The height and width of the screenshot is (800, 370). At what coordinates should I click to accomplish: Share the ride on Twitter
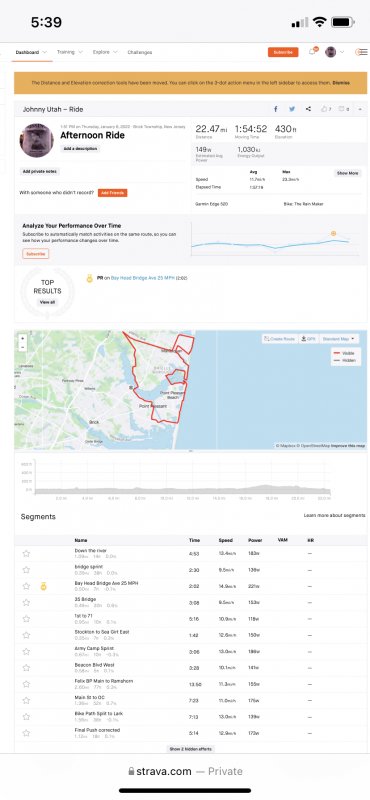coord(292,109)
